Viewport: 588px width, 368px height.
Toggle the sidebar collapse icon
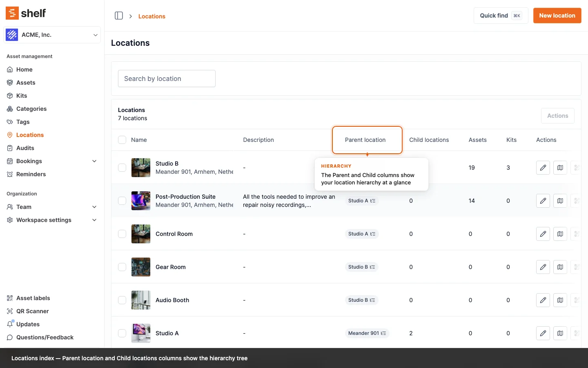coord(119,16)
